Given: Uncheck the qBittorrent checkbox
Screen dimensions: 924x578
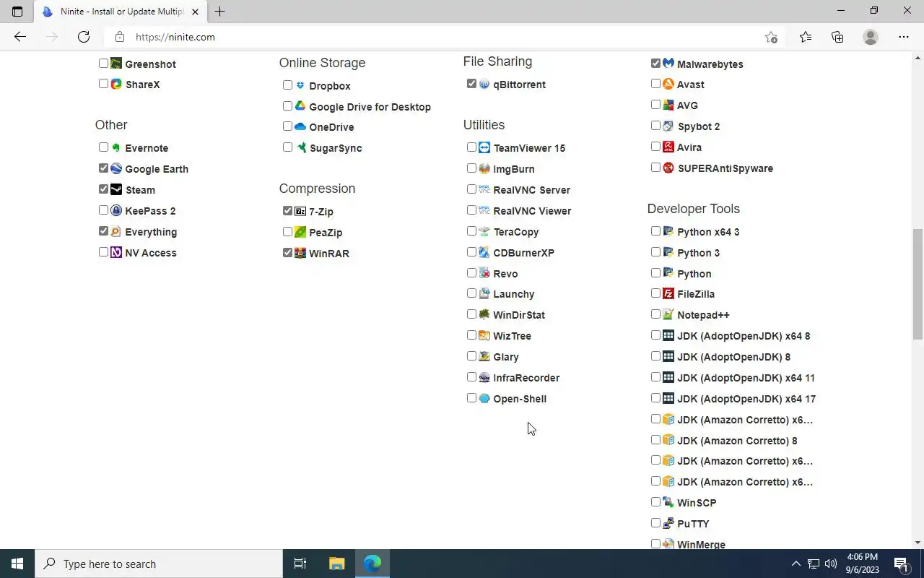Looking at the screenshot, I should coord(471,83).
